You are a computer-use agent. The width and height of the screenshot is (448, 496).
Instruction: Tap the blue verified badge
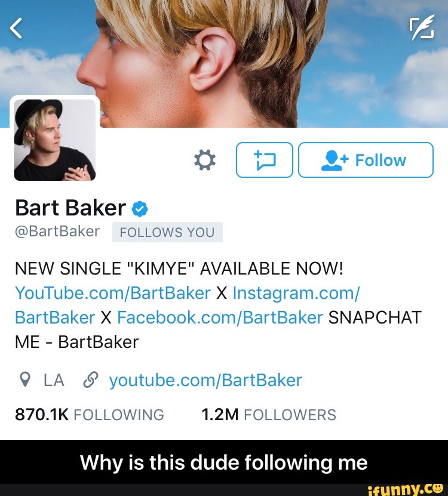[x=140, y=209]
